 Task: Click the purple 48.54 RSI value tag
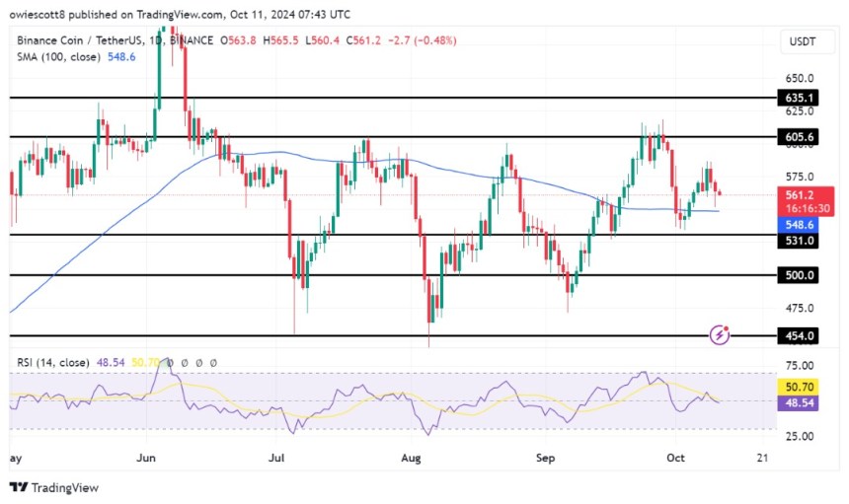coord(800,404)
